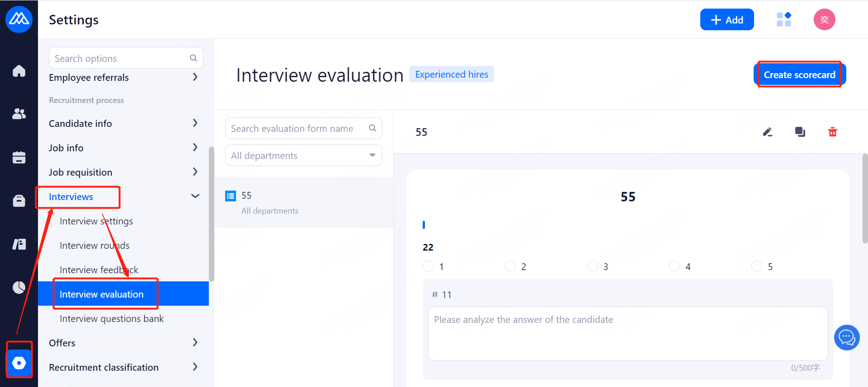Expand the Candidate info section

195,123
